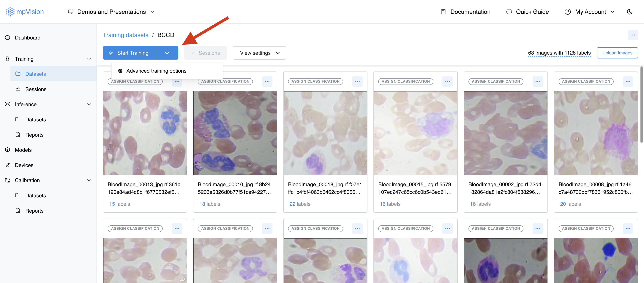Open the BloodImage_00015 thumbnail
The height and width of the screenshot is (283, 644).
(415, 133)
